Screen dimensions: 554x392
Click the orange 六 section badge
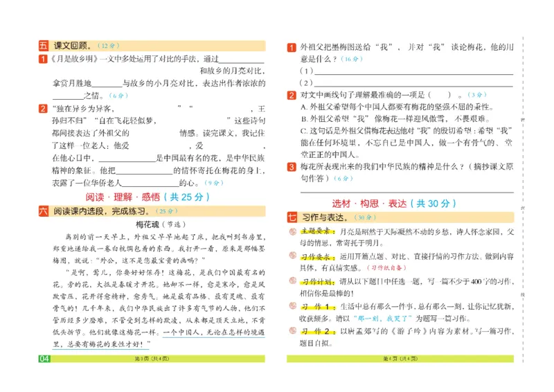[44, 211]
